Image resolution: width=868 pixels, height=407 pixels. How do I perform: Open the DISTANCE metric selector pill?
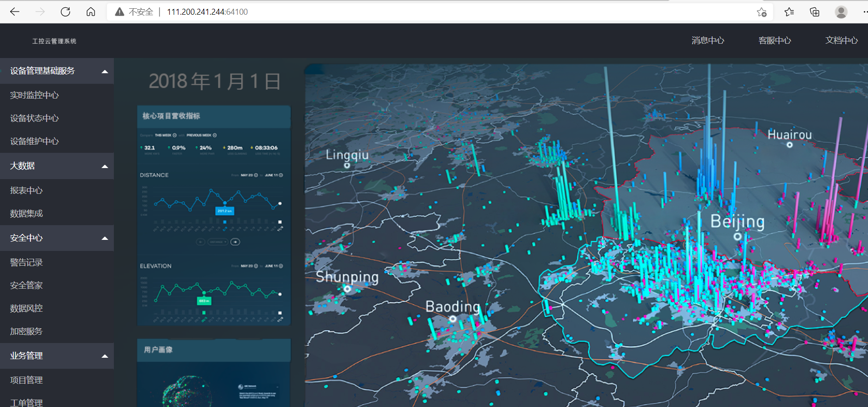[218, 242]
